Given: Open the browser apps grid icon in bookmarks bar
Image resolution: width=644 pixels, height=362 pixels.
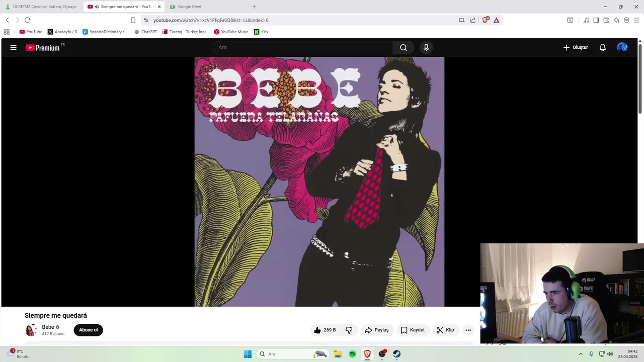Looking at the screenshot, I should 7,32.
